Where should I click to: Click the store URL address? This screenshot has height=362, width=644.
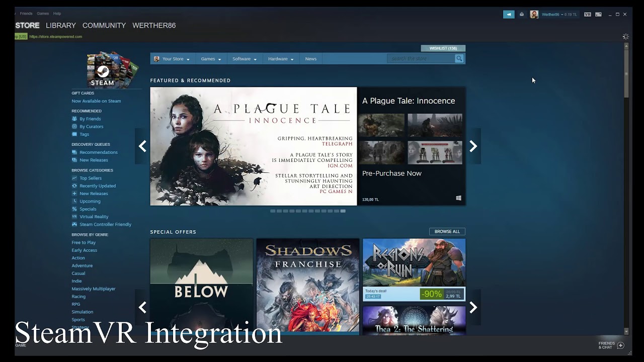(x=55, y=37)
